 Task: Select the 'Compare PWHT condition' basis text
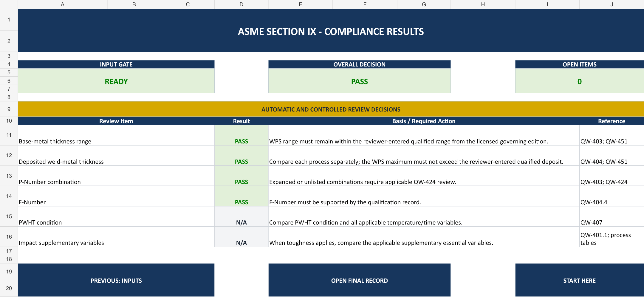click(366, 222)
